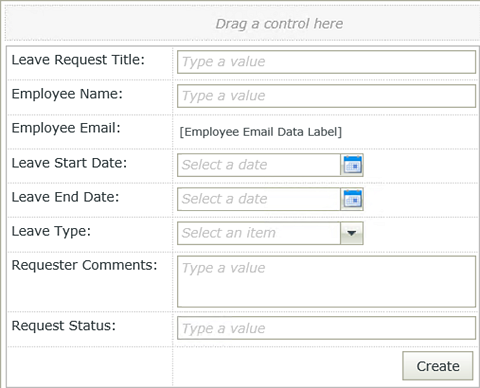Click into the Leave Start Date field
This screenshot has height=388, width=480.
point(259,165)
